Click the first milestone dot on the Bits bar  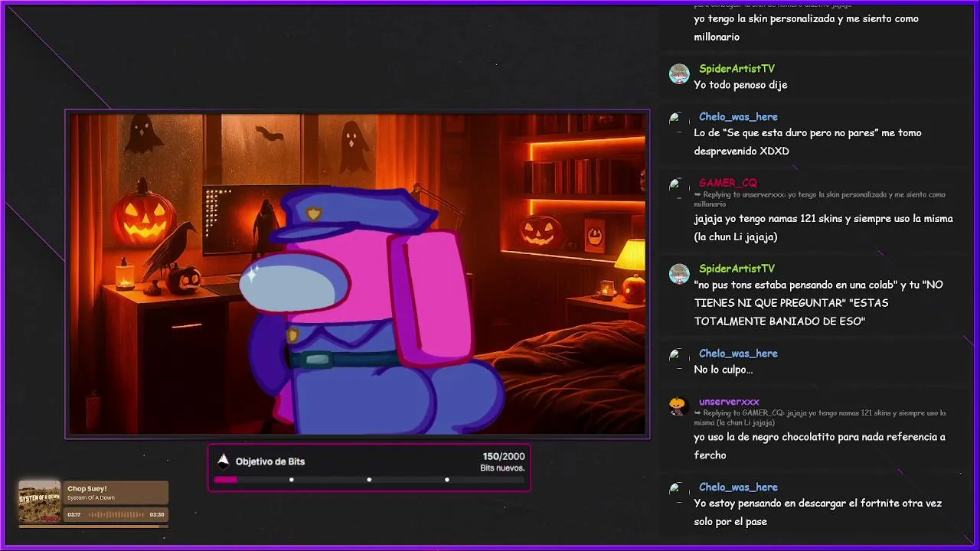point(292,480)
